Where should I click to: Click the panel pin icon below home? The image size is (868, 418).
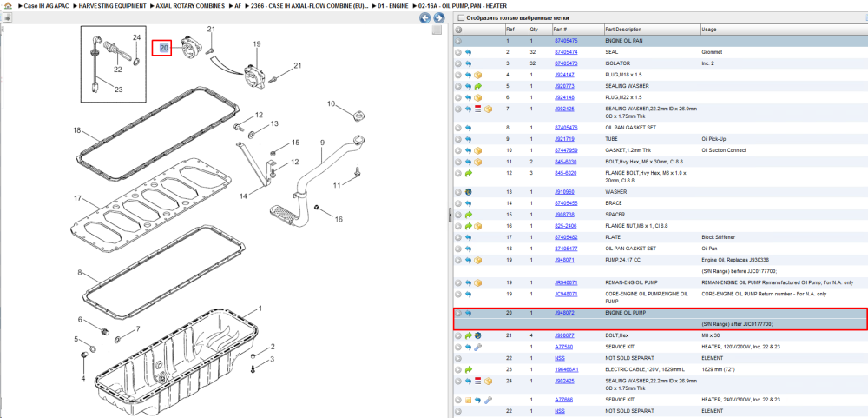[x=7, y=17]
